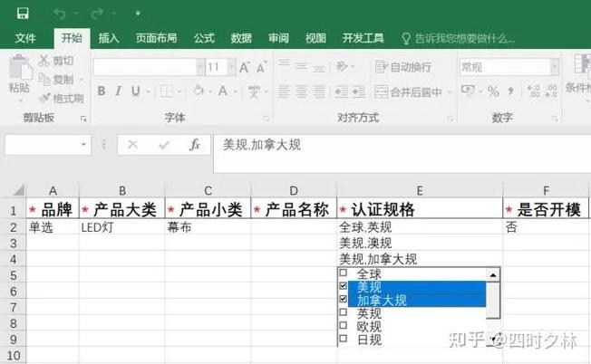Click the top align icon
Viewport: 591px width, 364px height.
(284, 65)
